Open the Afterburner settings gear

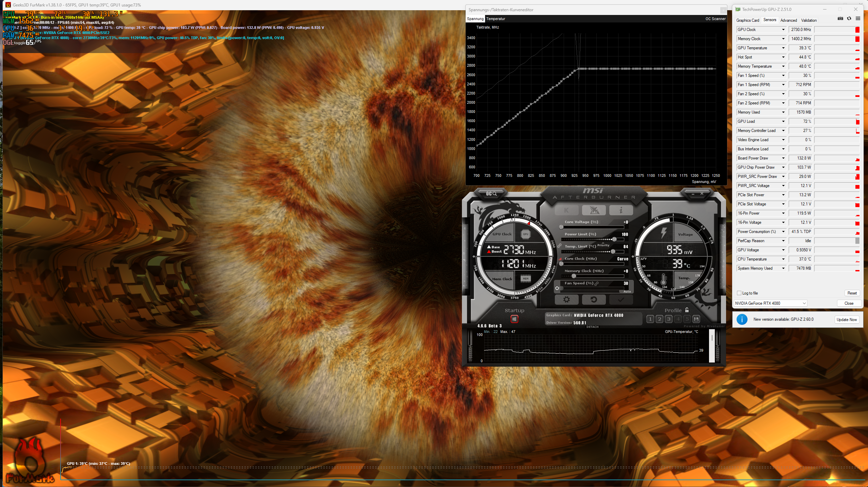click(567, 300)
